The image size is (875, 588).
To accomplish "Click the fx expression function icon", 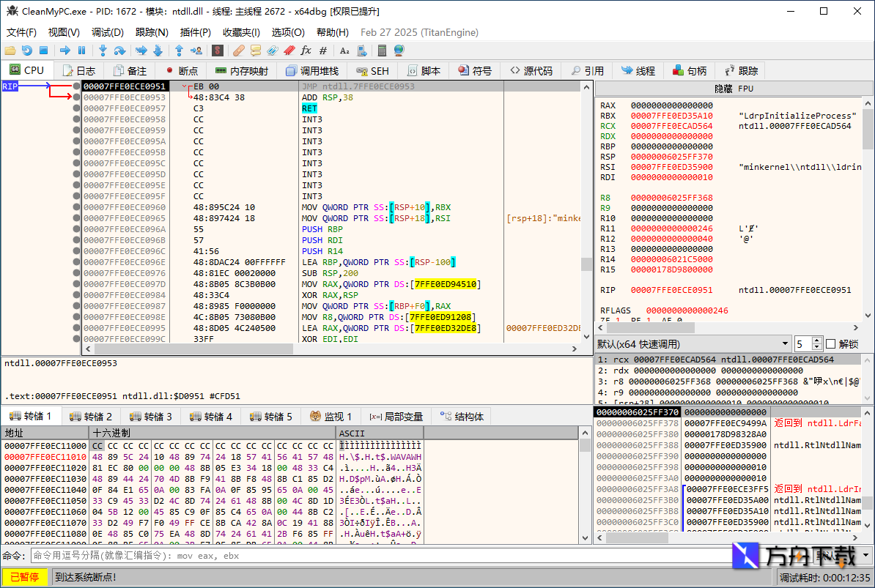I will 307,51.
